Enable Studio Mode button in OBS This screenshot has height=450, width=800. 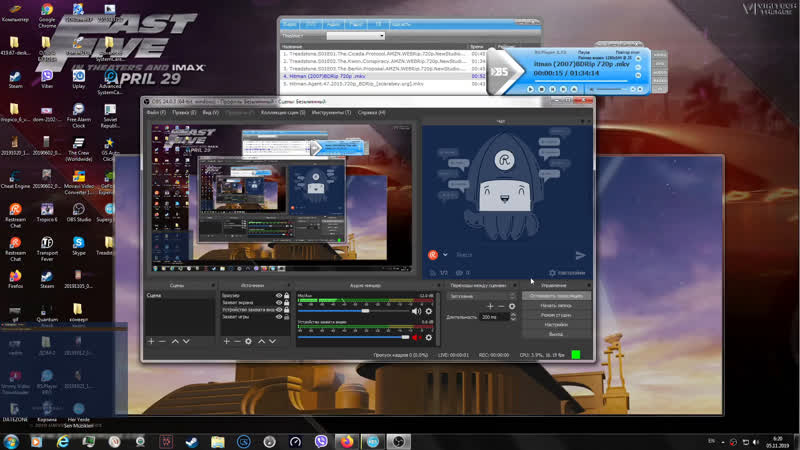click(x=556, y=315)
